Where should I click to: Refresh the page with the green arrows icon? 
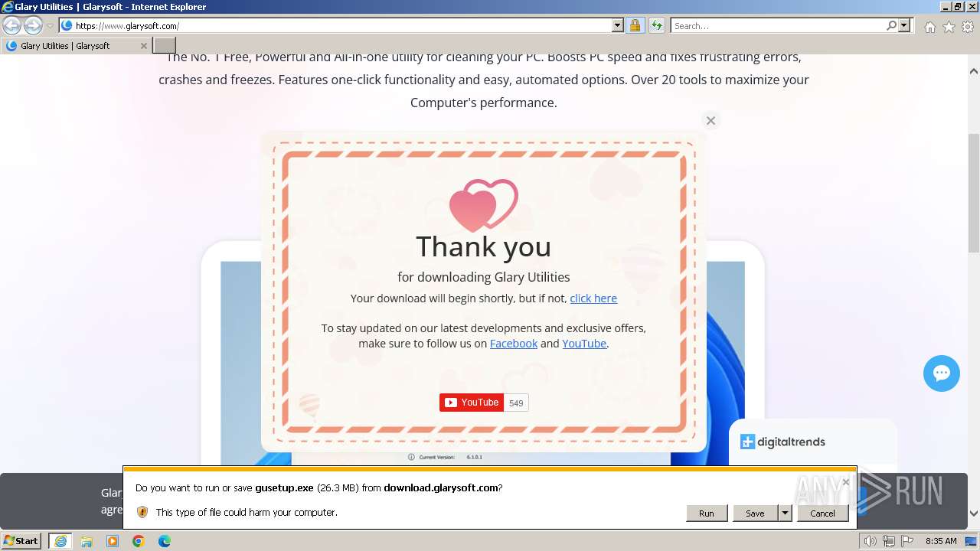(656, 25)
